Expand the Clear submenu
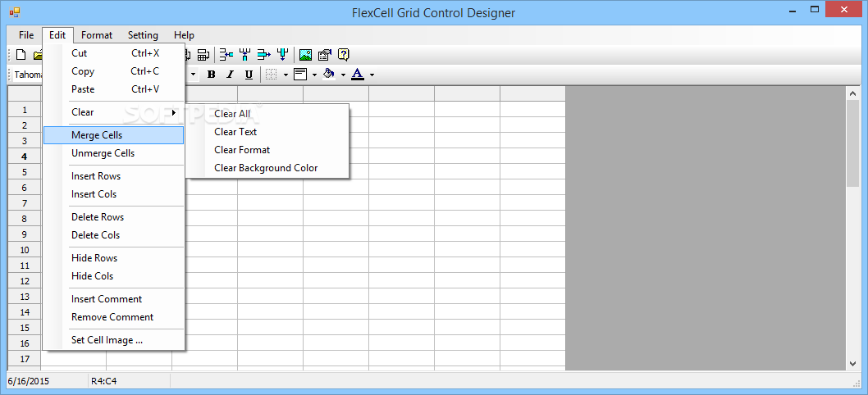 pos(113,112)
